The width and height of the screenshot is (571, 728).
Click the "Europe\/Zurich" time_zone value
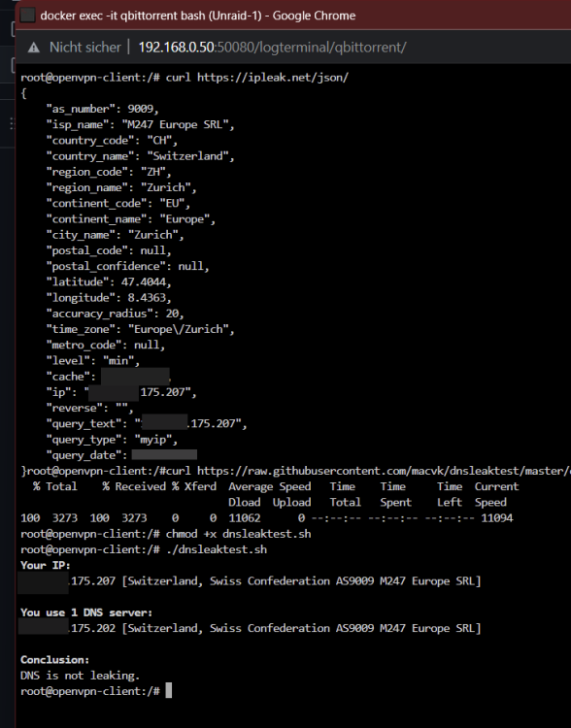185,329
